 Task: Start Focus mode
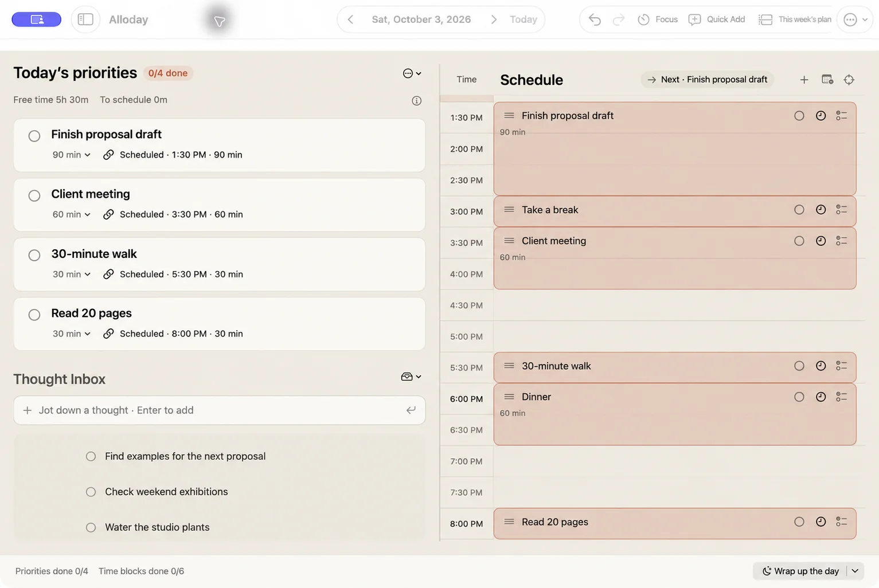point(658,19)
